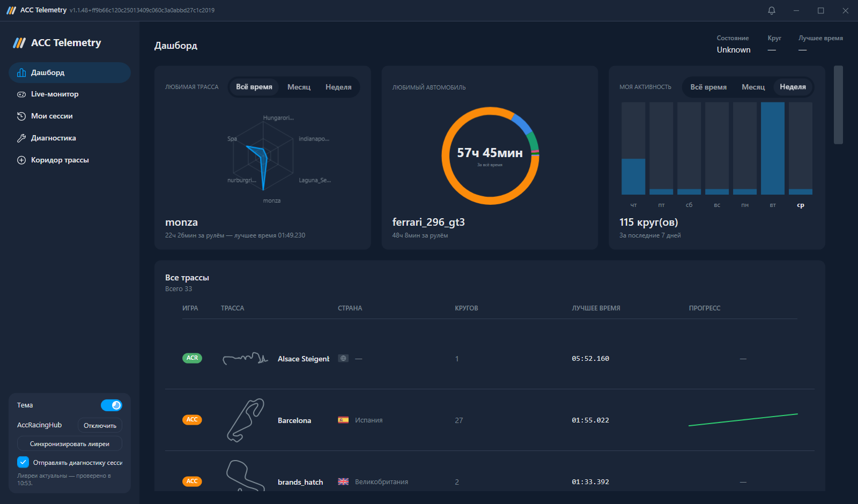Click the brands_hatch track layout image
The image size is (858, 504).
tap(246, 476)
